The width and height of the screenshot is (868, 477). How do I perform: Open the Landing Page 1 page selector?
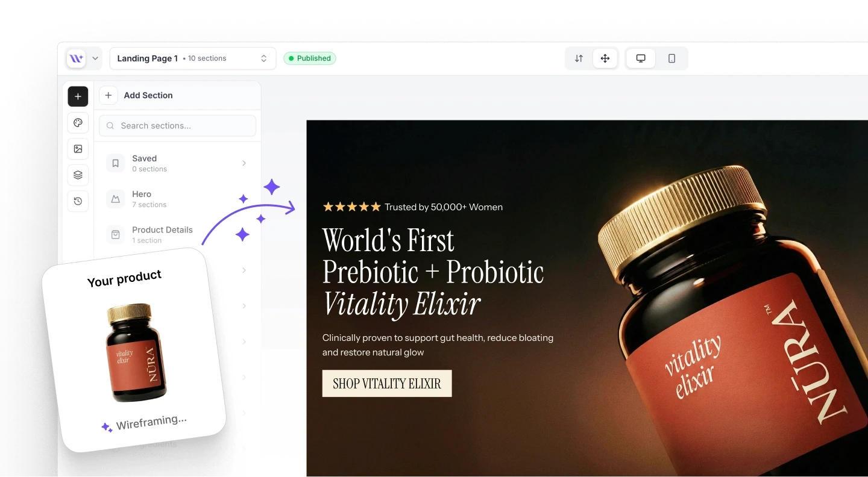pyautogui.click(x=193, y=58)
